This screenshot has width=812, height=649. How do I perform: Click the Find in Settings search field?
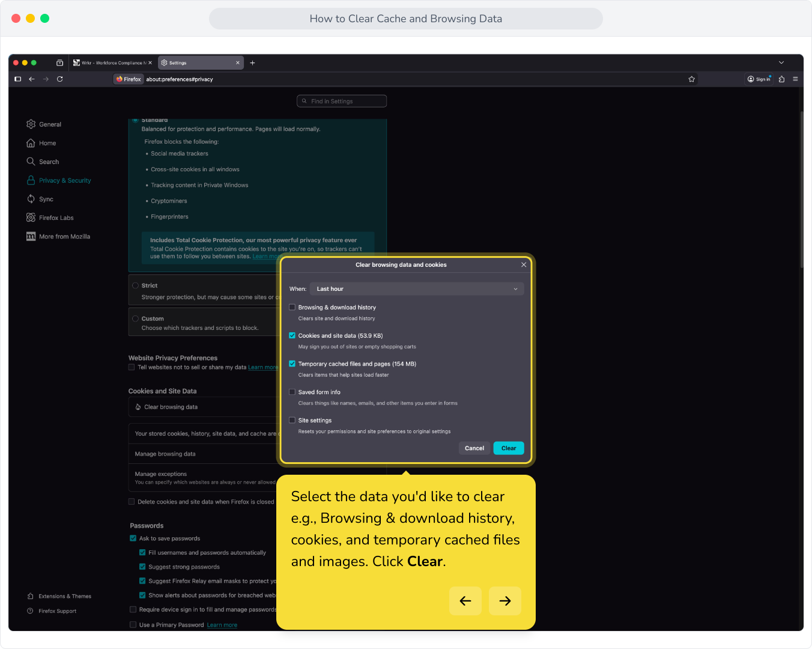342,102
